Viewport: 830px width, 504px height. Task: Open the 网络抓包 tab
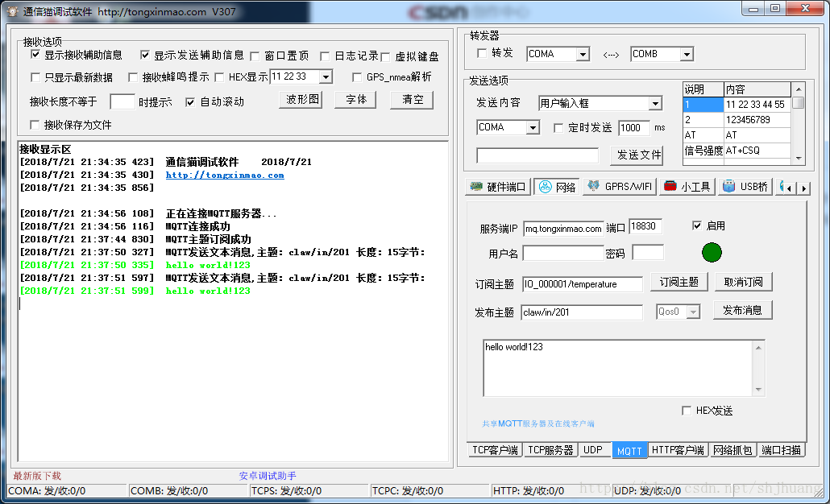pos(732,450)
